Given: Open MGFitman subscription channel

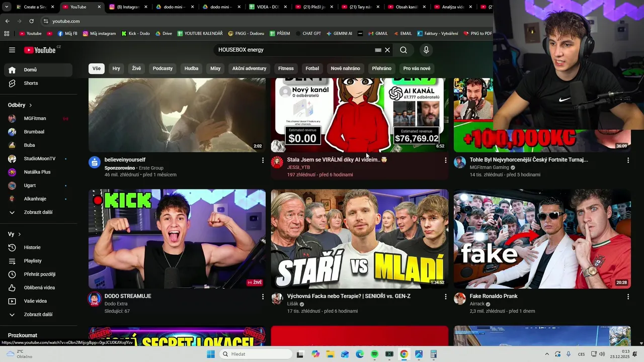Looking at the screenshot, I should (38, 118).
